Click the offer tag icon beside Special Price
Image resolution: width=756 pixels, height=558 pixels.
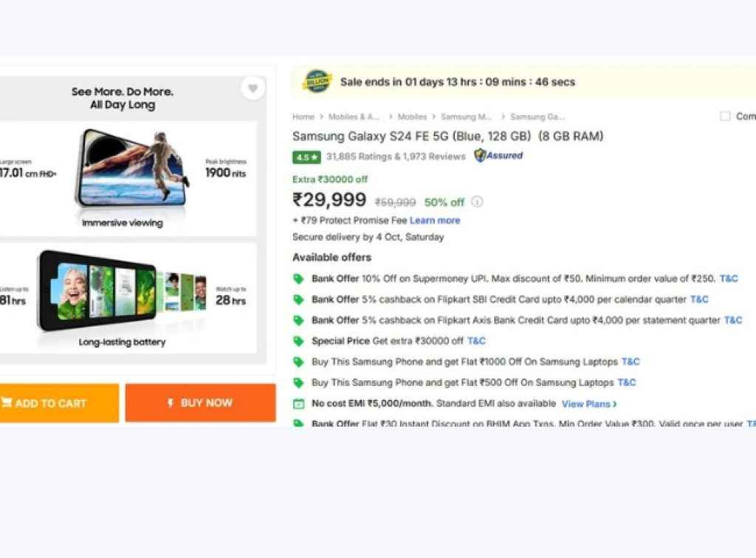tap(300, 341)
